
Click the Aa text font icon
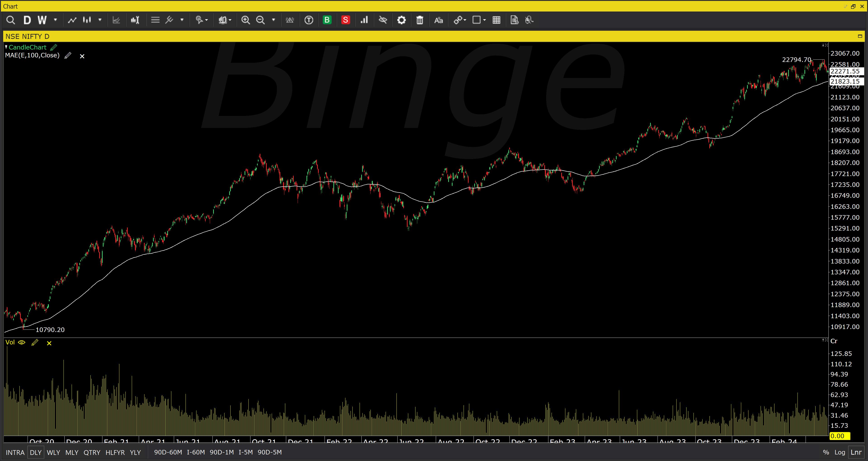(x=438, y=20)
